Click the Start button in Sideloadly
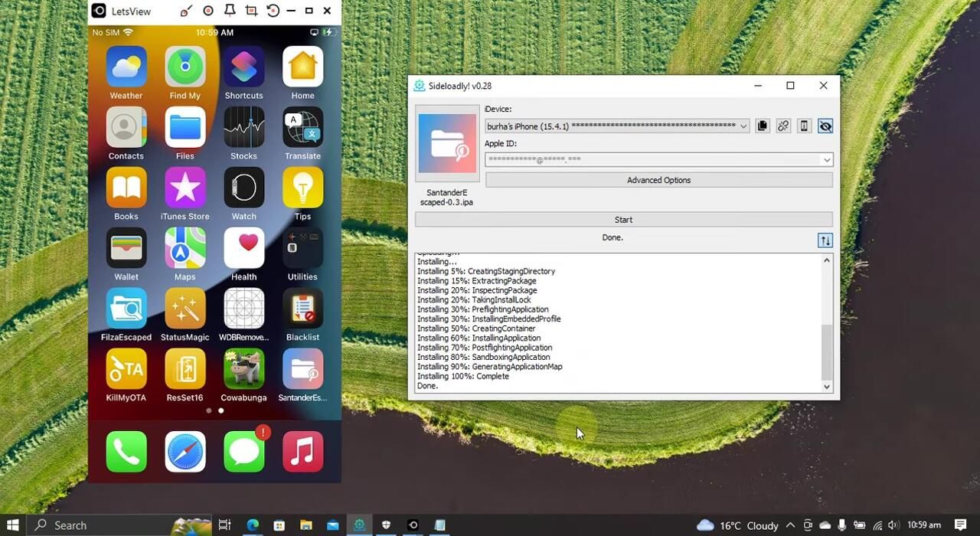The height and width of the screenshot is (536, 980). point(623,220)
